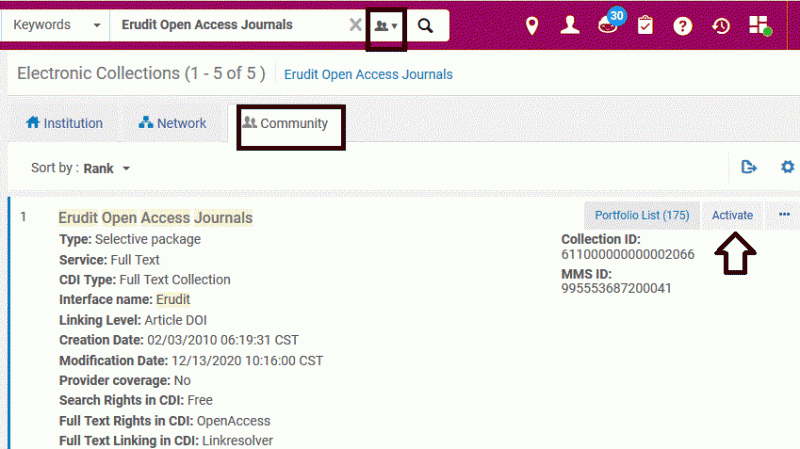Click the Electronic Collections (1 - 5 of 5) heading
Image resolution: width=800 pixels, height=449 pixels.
[x=141, y=73]
